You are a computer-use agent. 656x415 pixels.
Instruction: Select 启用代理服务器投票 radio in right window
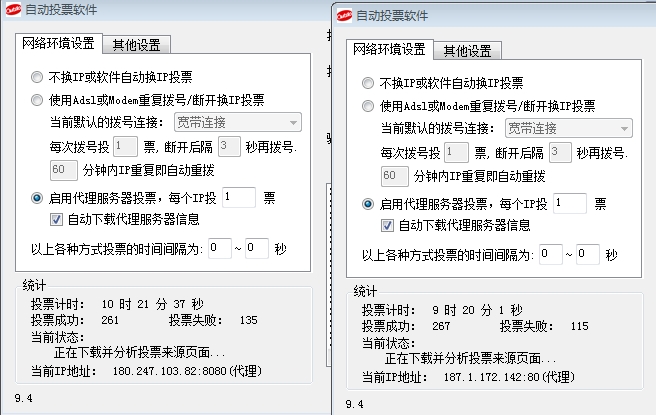point(368,204)
